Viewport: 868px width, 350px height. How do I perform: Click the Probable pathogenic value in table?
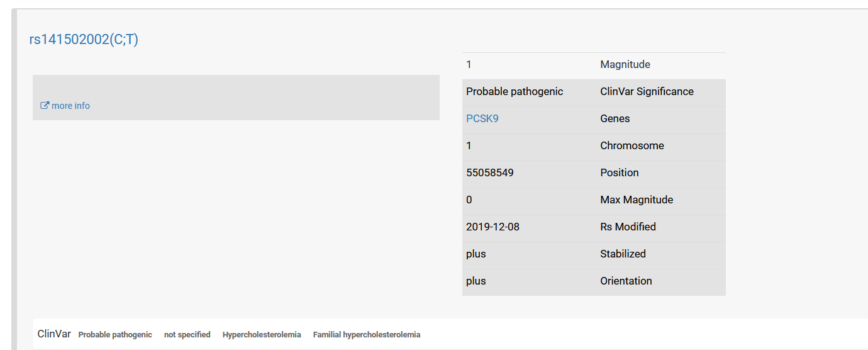coord(515,91)
